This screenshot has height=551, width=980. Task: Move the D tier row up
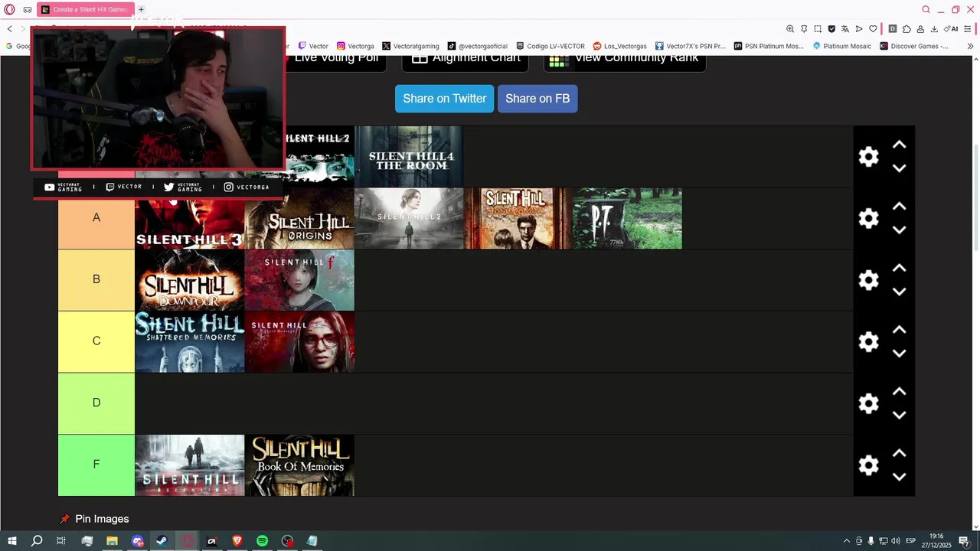coord(900,392)
